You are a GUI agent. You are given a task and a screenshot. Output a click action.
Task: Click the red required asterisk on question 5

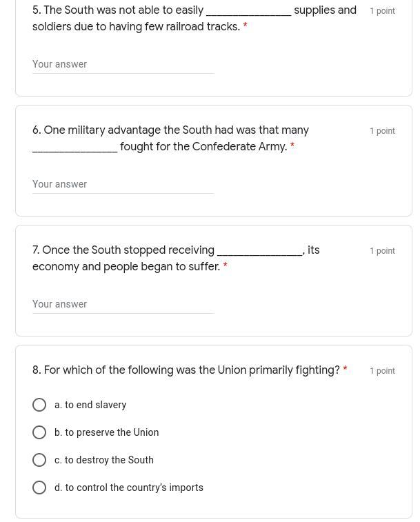click(x=245, y=27)
